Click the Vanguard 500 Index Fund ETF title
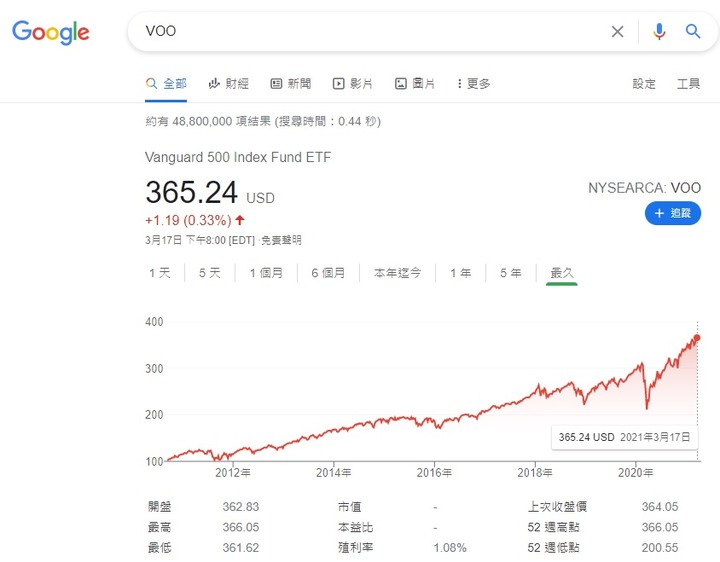Image resolution: width=720 pixels, height=562 pixels. pyautogui.click(x=238, y=157)
